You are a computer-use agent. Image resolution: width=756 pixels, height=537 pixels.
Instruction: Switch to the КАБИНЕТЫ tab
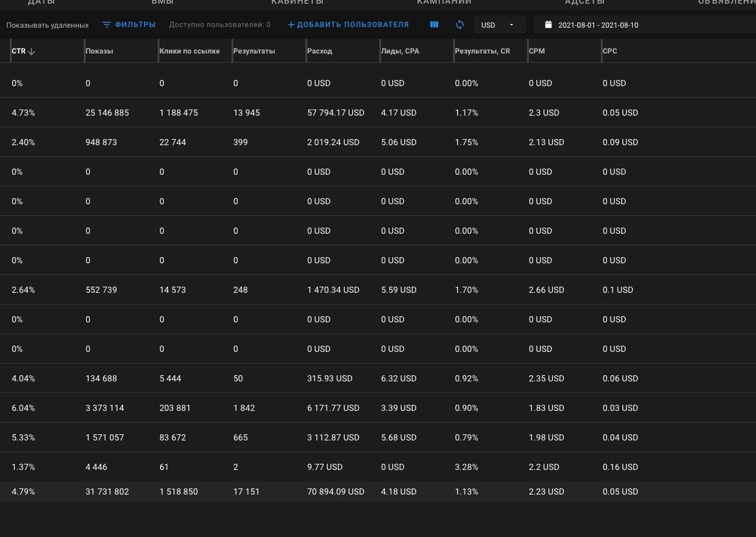pos(297,2)
